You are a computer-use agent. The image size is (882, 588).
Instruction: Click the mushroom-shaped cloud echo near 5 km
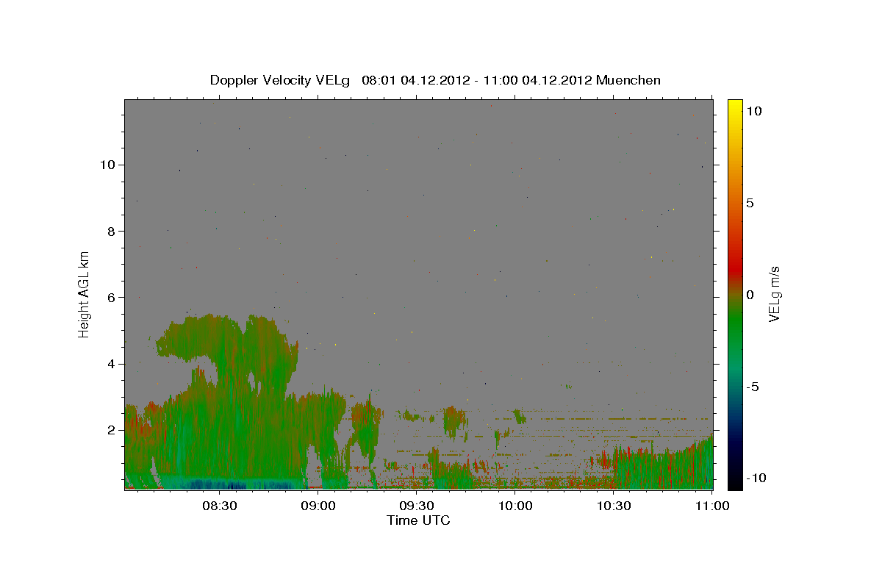click(x=228, y=342)
